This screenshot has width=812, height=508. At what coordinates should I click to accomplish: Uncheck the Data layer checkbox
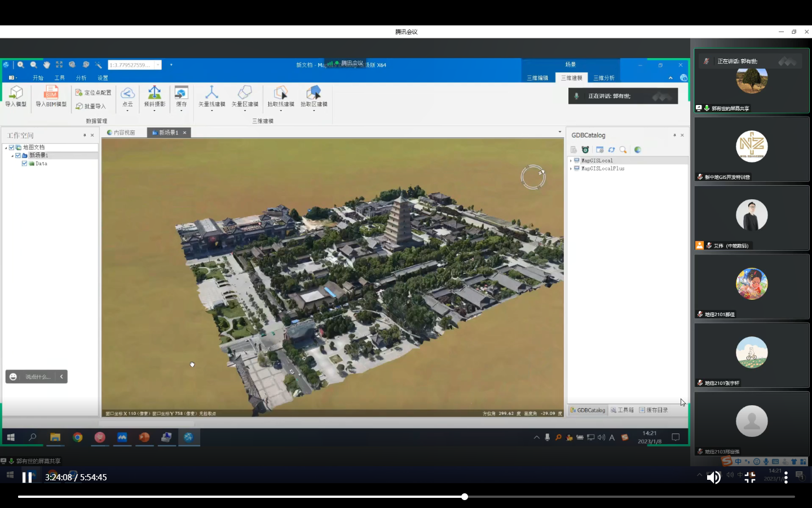[24, 164]
